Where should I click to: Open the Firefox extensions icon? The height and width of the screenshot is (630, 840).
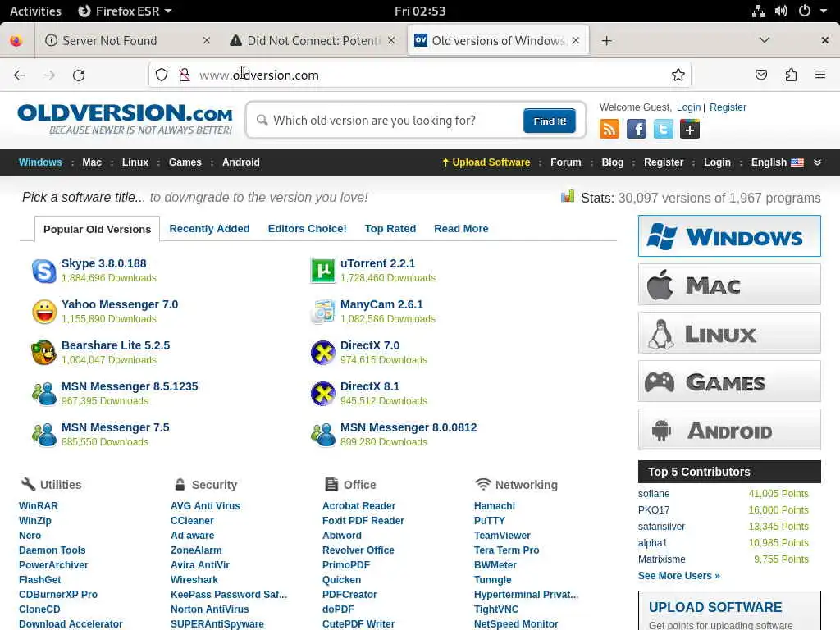coord(791,75)
